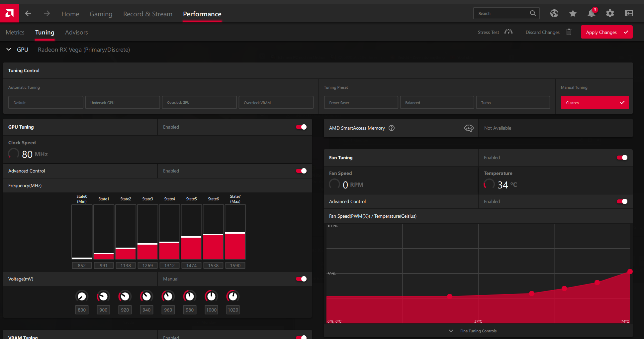Screen dimensions: 644x339
Task: Click the State6 frequency bar
Action: point(213,232)
